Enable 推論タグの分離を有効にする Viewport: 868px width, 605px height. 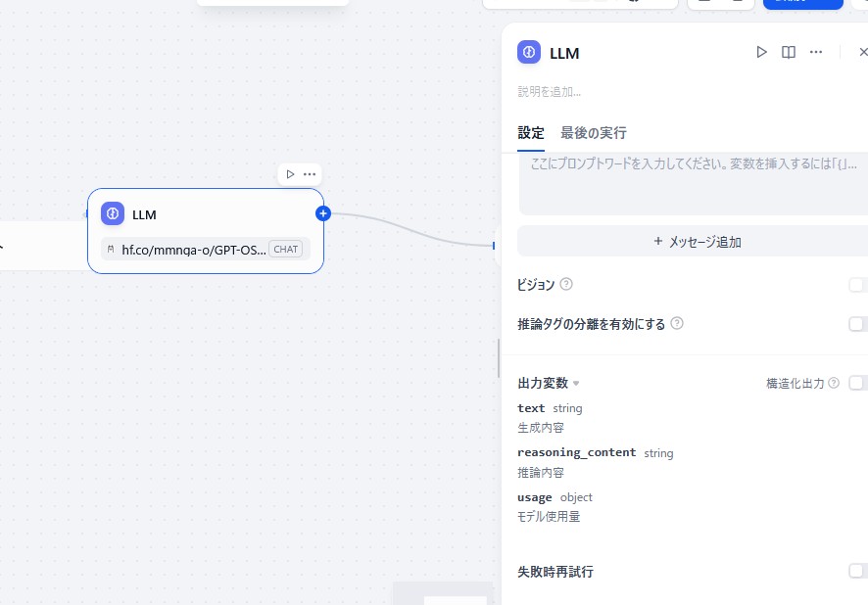[x=860, y=323]
